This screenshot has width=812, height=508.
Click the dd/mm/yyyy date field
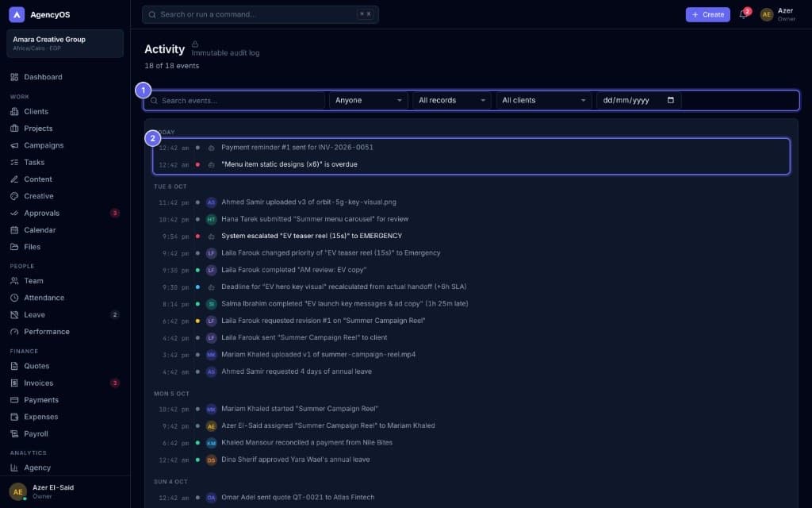pyautogui.click(x=638, y=100)
